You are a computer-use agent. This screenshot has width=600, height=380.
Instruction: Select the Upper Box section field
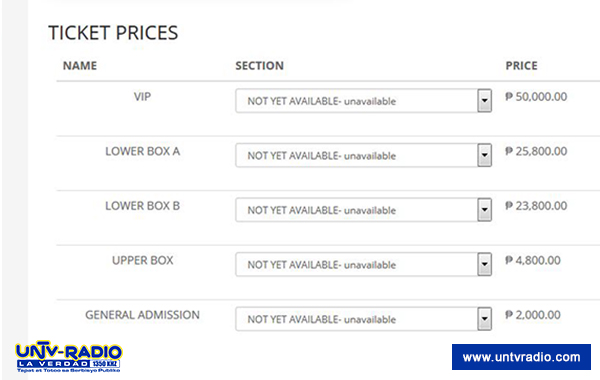[364, 264]
